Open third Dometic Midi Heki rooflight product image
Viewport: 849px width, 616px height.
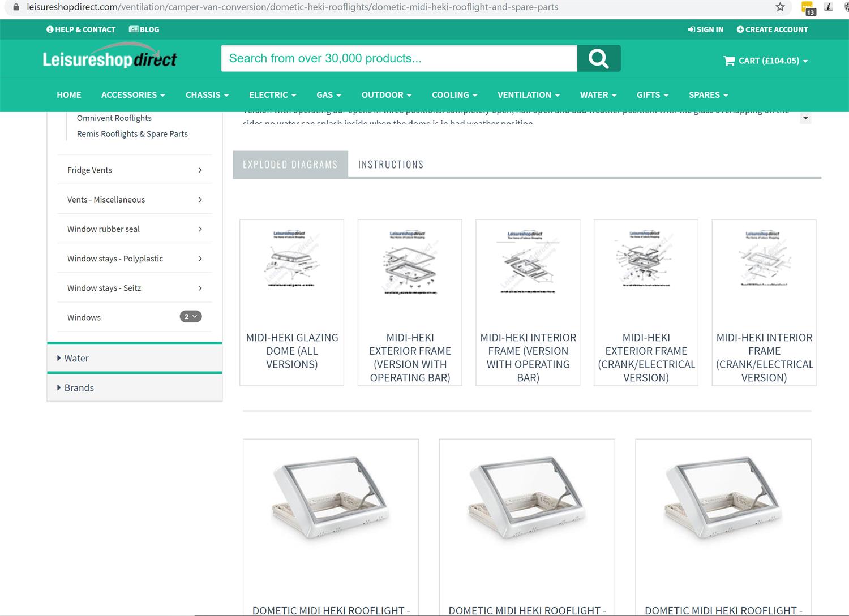723,498
